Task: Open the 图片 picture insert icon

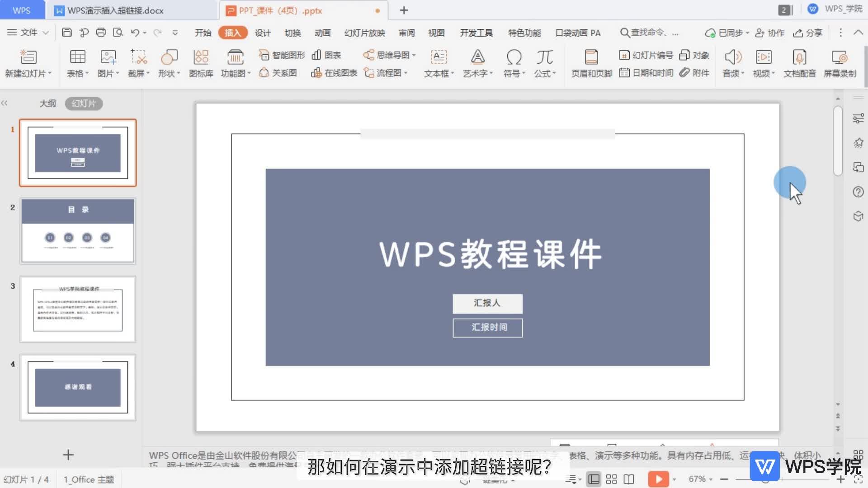Action: point(108,57)
